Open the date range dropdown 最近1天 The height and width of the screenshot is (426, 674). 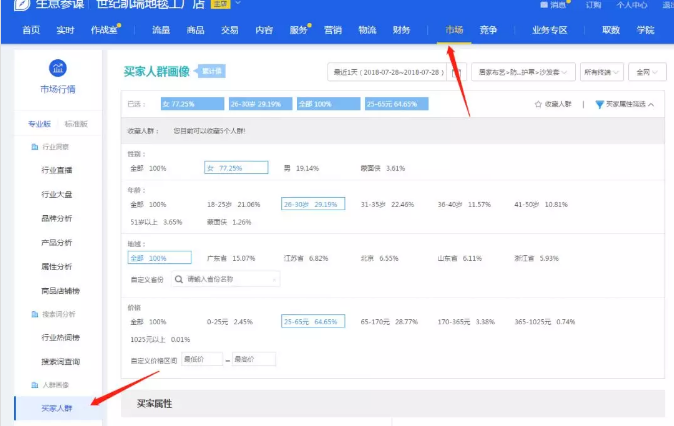pos(389,72)
